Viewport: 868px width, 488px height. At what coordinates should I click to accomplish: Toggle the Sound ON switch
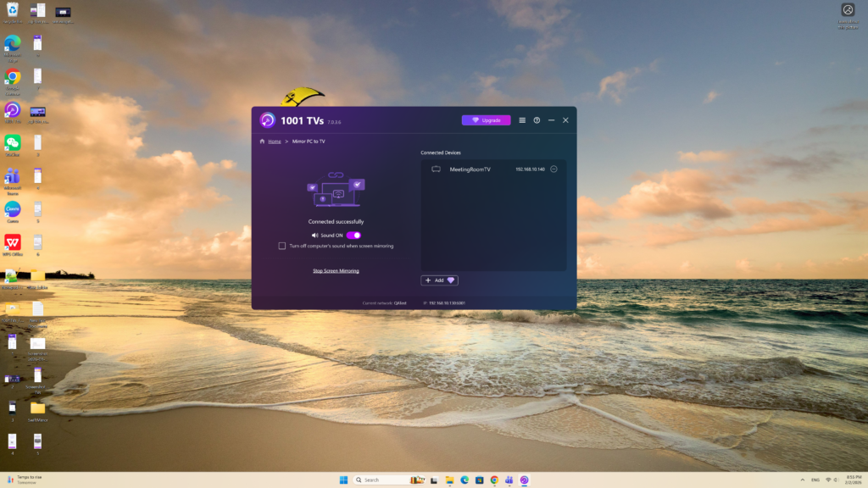(x=353, y=235)
